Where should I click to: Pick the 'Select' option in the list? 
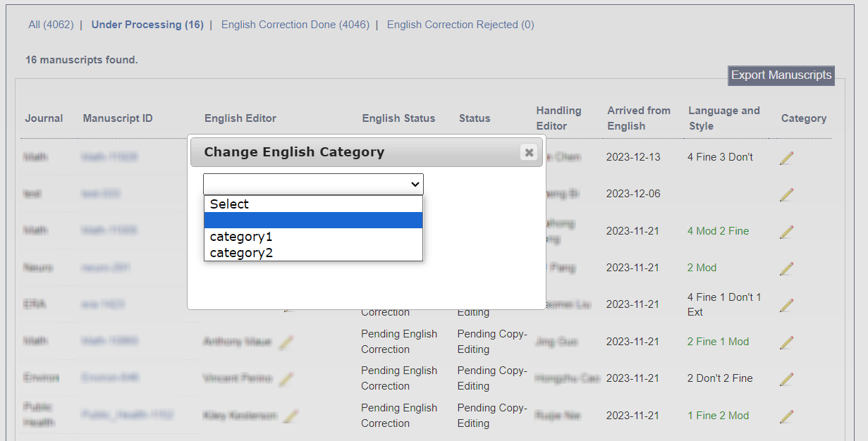[229, 204]
